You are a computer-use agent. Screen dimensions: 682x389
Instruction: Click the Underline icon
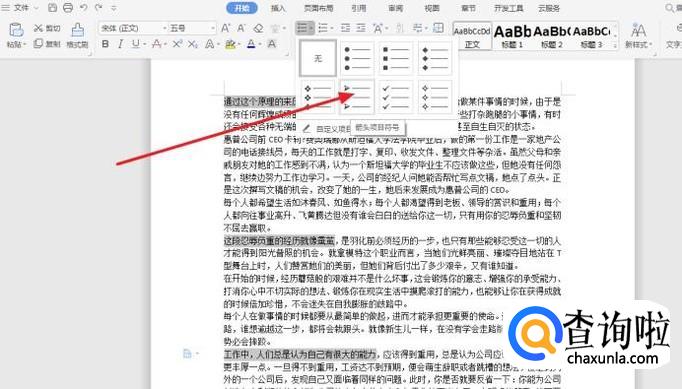(x=136, y=44)
